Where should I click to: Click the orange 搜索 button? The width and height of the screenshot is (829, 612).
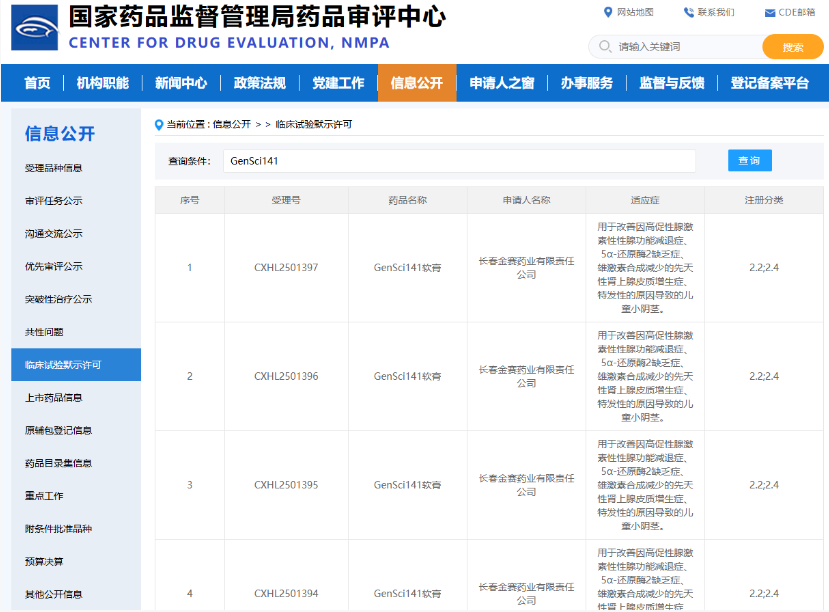793,47
